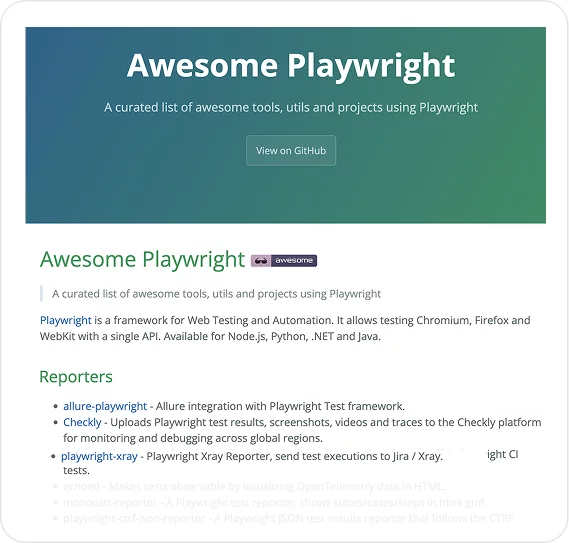Click the banner subtitle about curated list
The image size is (569, 543).
(291, 107)
